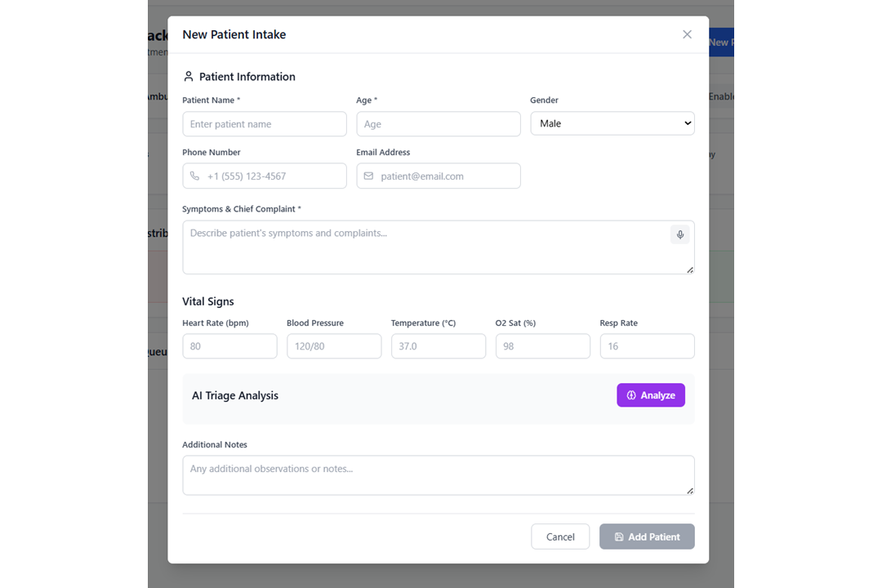Screen dimensions: 882x588
Task: Click the phone icon in Phone Number field
Action: click(x=194, y=176)
